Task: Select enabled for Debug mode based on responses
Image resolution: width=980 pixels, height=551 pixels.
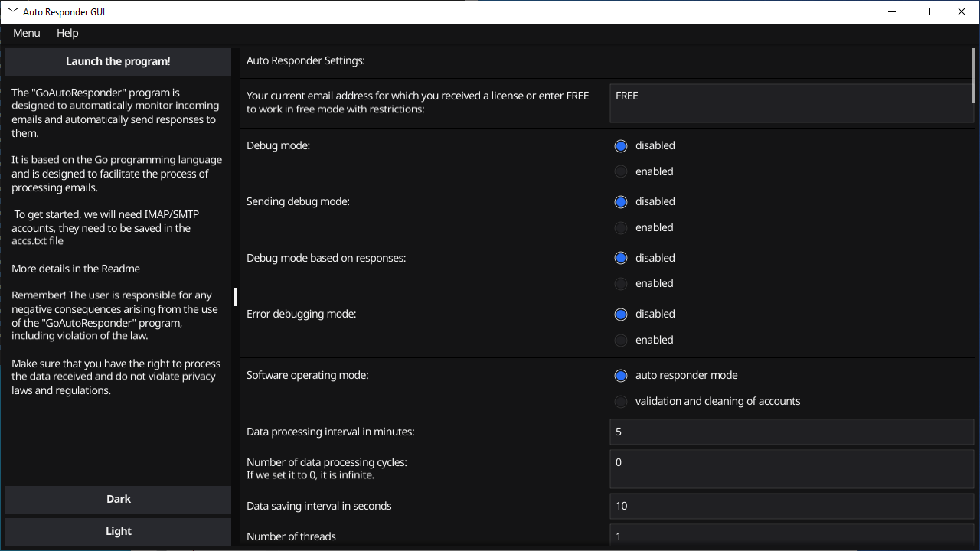Action: point(644,283)
